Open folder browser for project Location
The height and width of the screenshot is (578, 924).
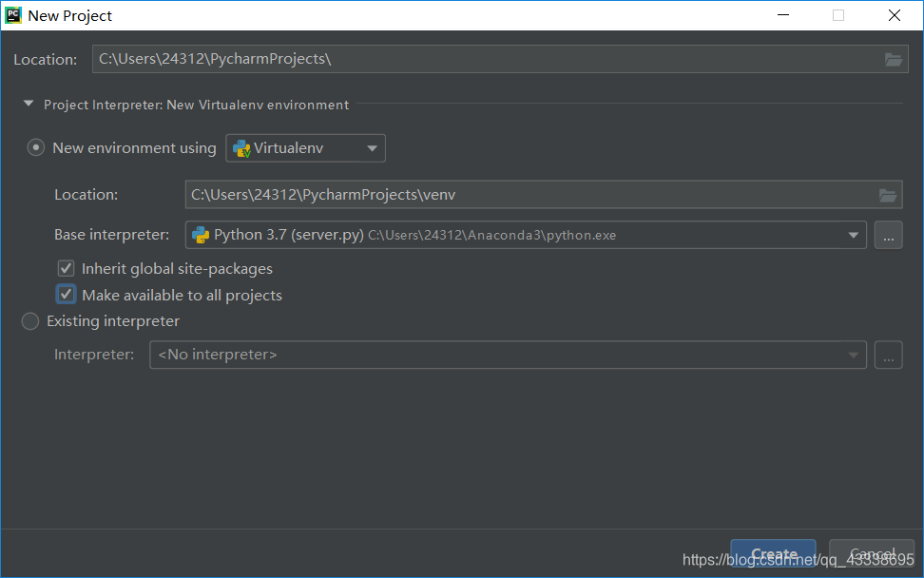(x=894, y=60)
